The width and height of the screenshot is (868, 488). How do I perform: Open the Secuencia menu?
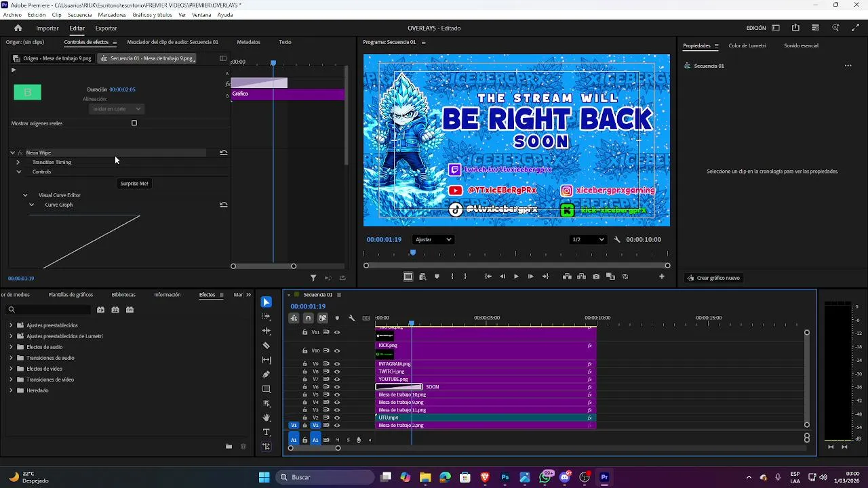[x=80, y=15]
